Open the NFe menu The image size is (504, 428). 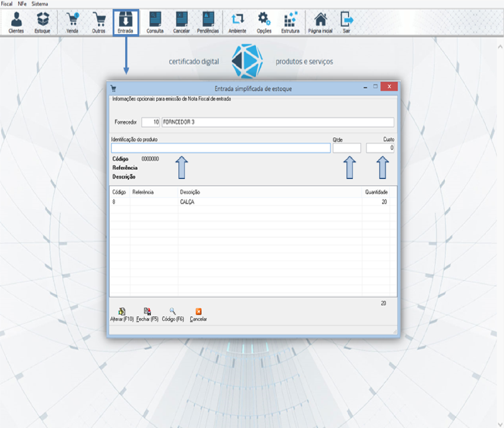[x=22, y=4]
